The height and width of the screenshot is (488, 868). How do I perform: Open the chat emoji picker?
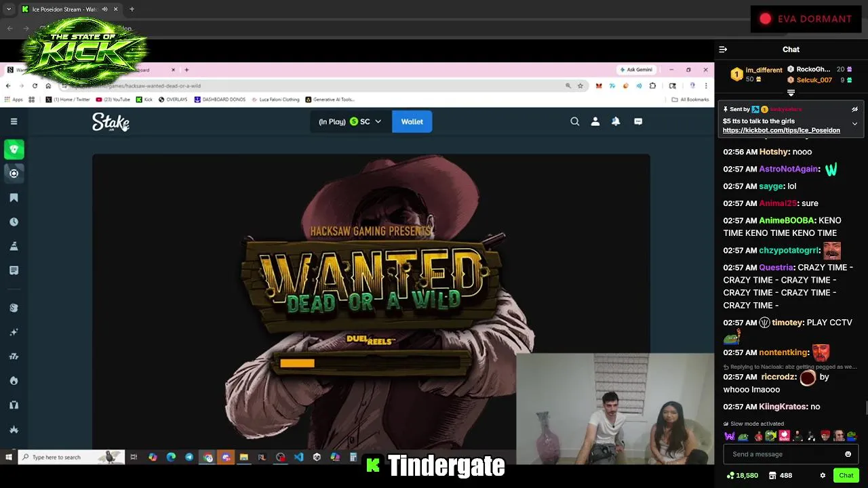point(848,454)
